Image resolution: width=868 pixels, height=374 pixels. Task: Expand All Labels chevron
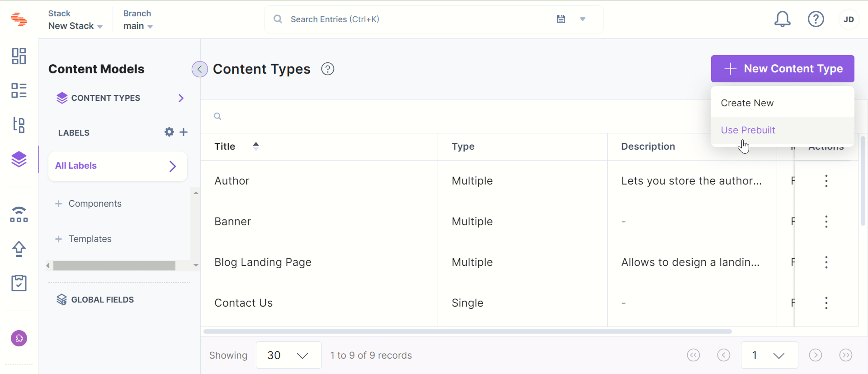[x=172, y=166]
